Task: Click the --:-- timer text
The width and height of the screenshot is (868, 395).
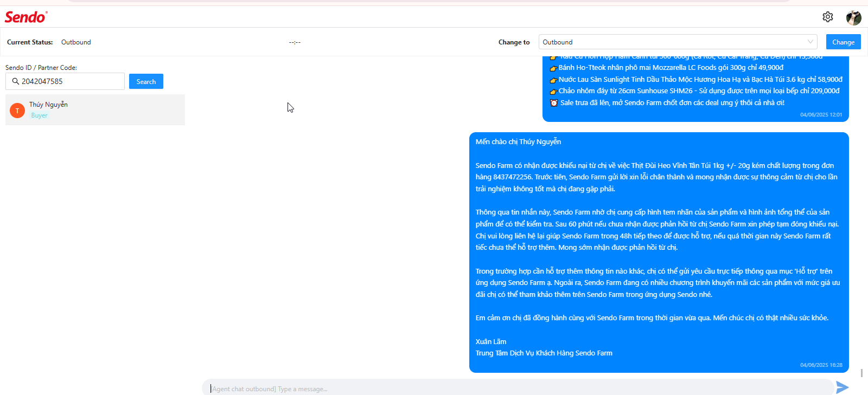Action: pos(295,42)
